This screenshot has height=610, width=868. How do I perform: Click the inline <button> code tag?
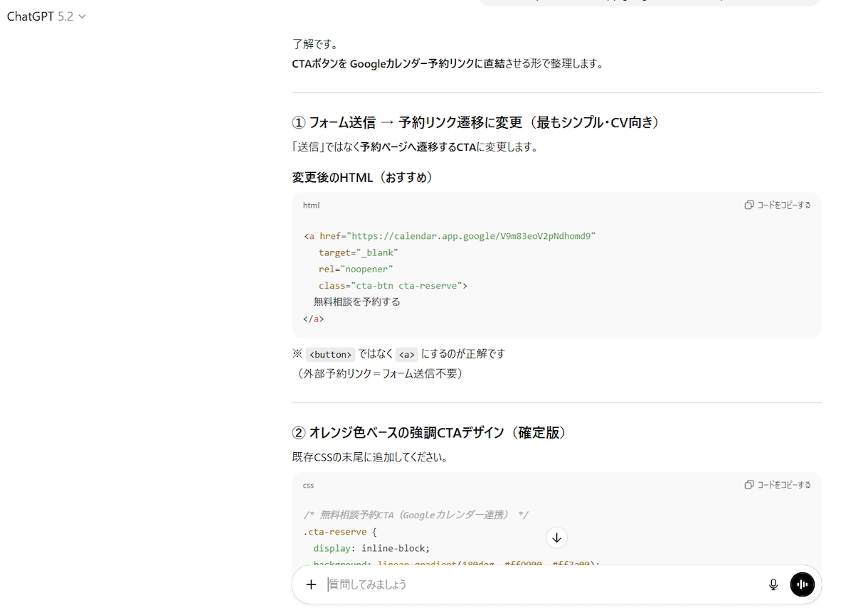click(x=331, y=354)
